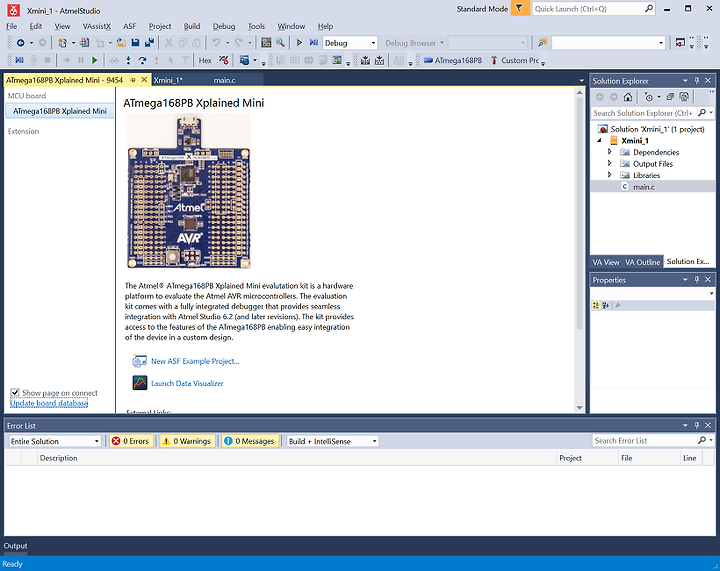Viewport: 720px width, 571px height.
Task: Switch to the main.c tab
Action: point(224,80)
